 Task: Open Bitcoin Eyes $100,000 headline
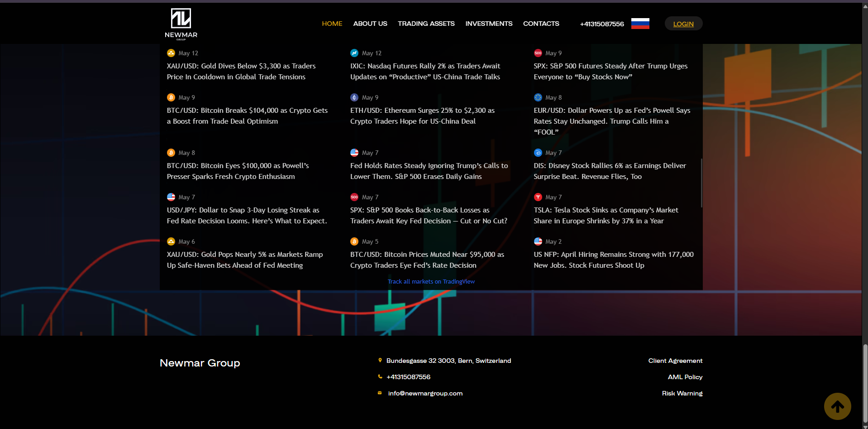[x=238, y=171]
